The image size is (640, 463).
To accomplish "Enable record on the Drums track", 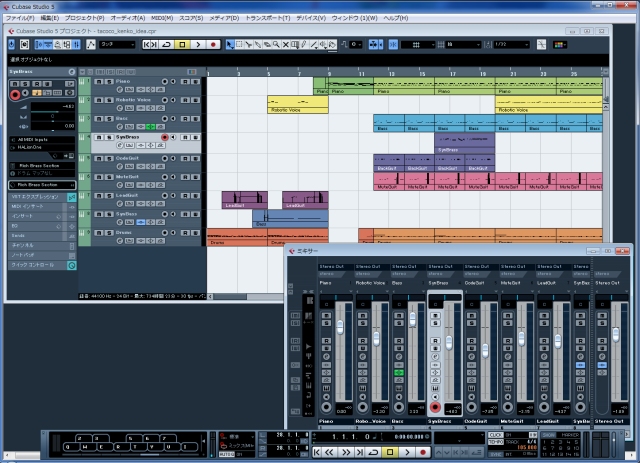I will pos(164,233).
